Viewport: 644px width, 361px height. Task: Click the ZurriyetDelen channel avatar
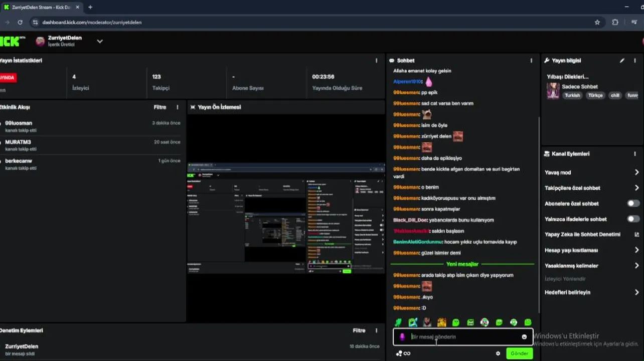point(40,41)
